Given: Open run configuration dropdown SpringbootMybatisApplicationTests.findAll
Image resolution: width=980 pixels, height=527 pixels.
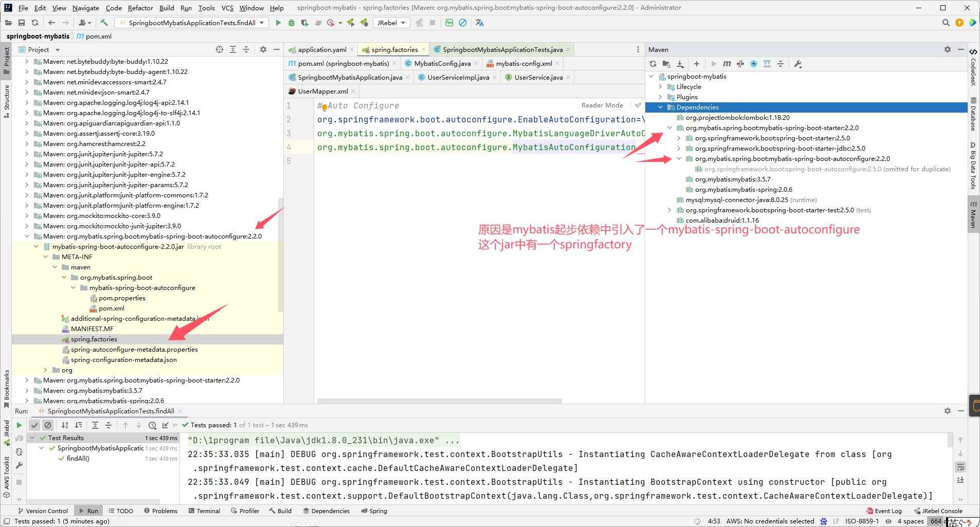Looking at the screenshot, I should tap(192, 23).
